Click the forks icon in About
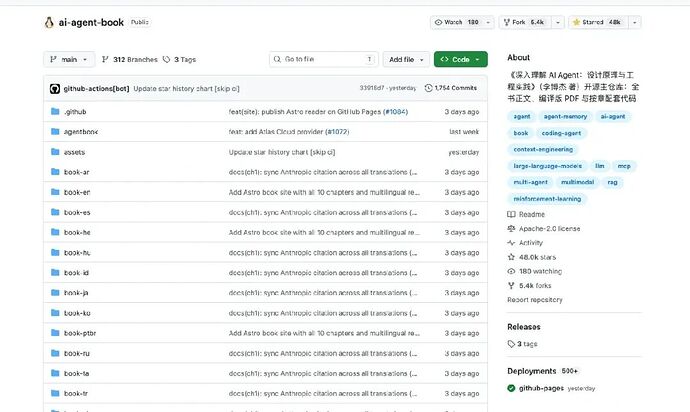 coord(511,285)
